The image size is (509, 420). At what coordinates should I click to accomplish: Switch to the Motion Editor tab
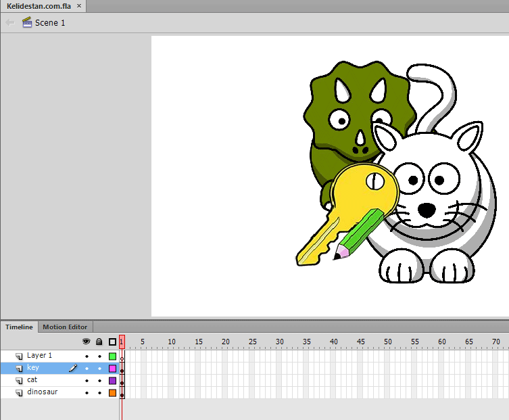[65, 327]
